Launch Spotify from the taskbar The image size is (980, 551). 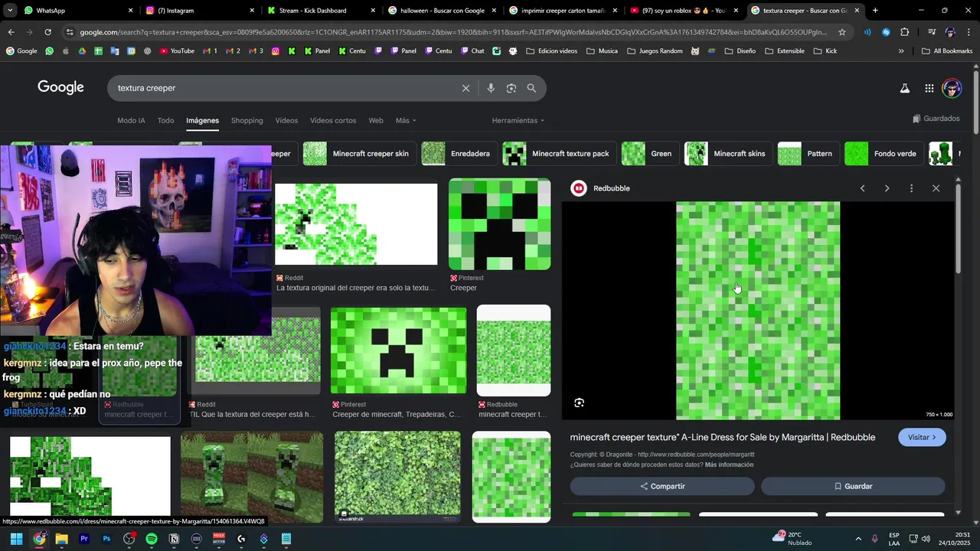point(152,539)
